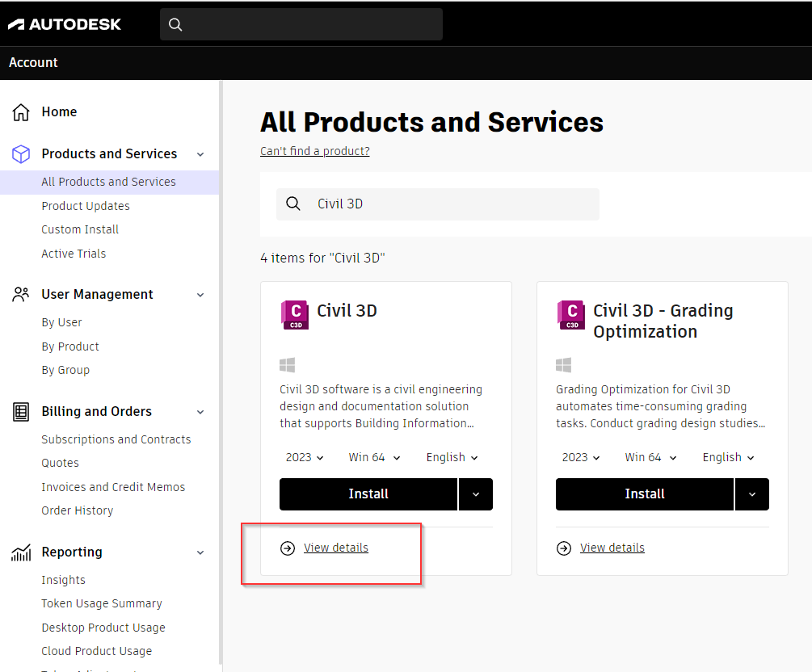Click the User Management people icon
812x672 pixels.
[x=21, y=295]
